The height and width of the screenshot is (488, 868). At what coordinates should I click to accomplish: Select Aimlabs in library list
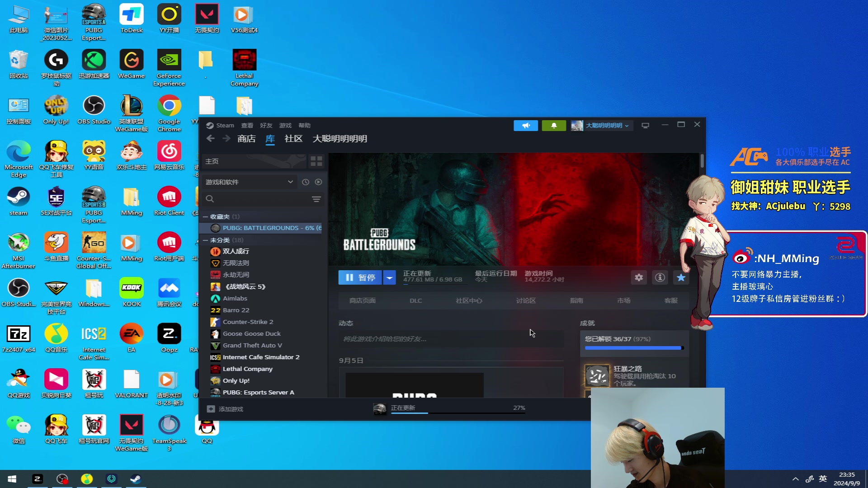coord(235,299)
